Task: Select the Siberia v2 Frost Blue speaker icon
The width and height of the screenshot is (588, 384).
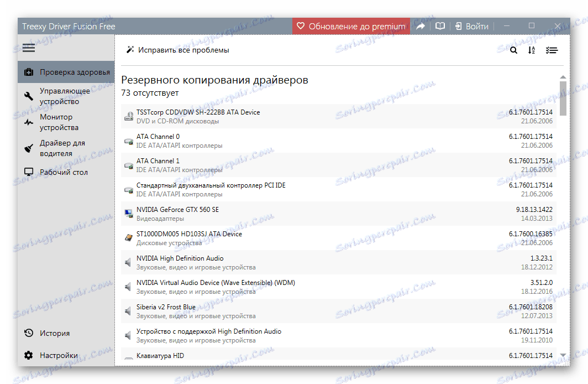Action: click(128, 311)
